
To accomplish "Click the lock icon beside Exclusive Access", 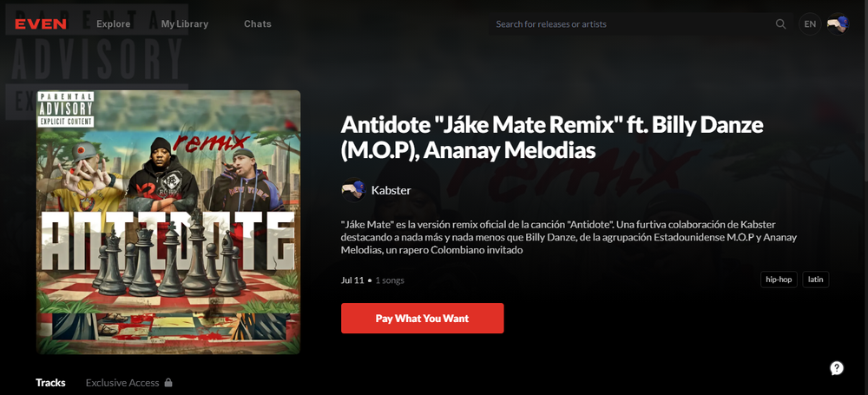I will [x=168, y=382].
